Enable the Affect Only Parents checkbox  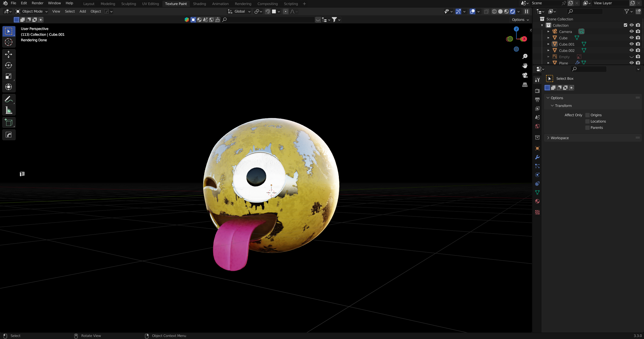(587, 128)
